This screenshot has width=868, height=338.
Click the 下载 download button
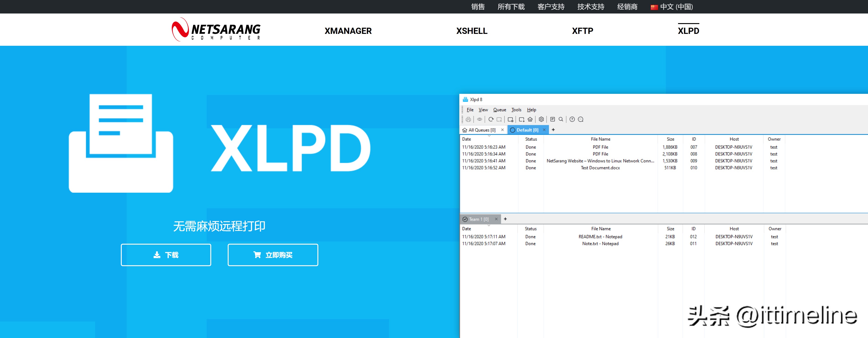tap(166, 255)
